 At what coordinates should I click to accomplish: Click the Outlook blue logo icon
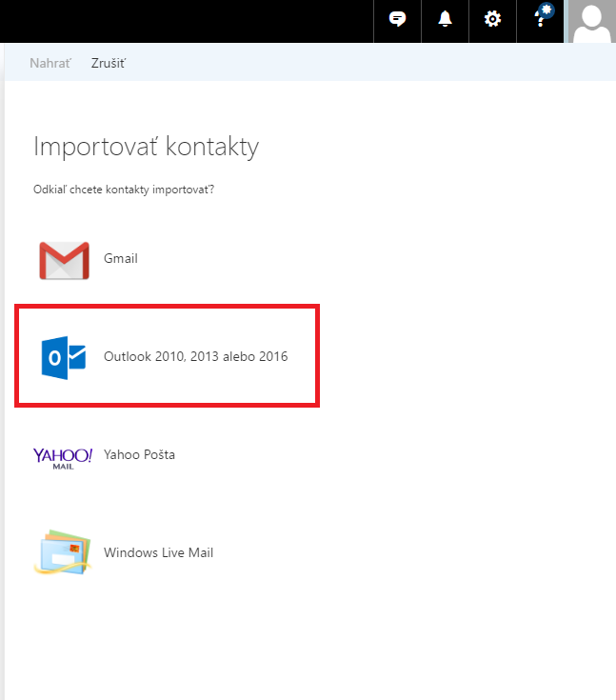pos(64,357)
